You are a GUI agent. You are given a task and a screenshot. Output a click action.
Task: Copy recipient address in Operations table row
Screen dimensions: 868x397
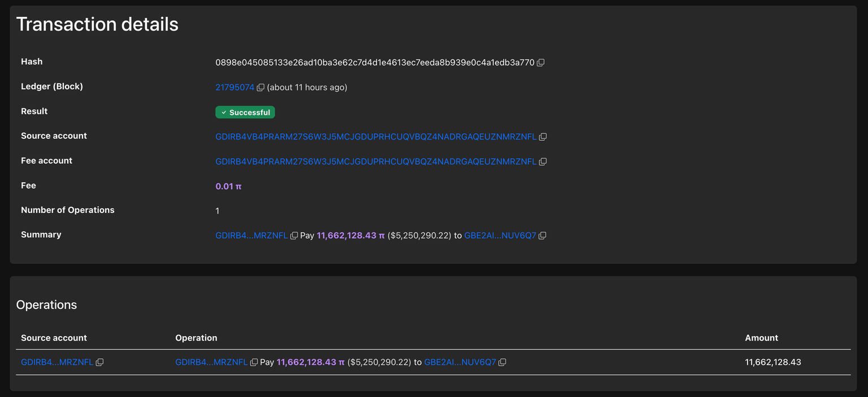[x=502, y=363]
